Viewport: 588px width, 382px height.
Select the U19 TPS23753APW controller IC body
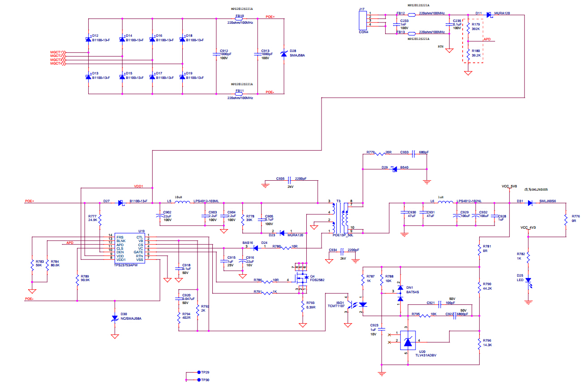tap(129, 247)
